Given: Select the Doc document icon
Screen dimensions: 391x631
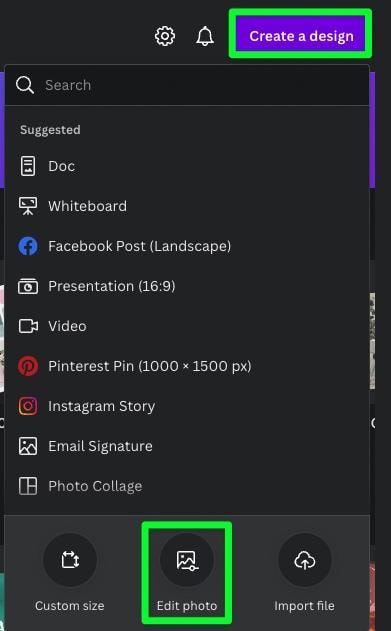Looking at the screenshot, I should pyautogui.click(x=28, y=166).
